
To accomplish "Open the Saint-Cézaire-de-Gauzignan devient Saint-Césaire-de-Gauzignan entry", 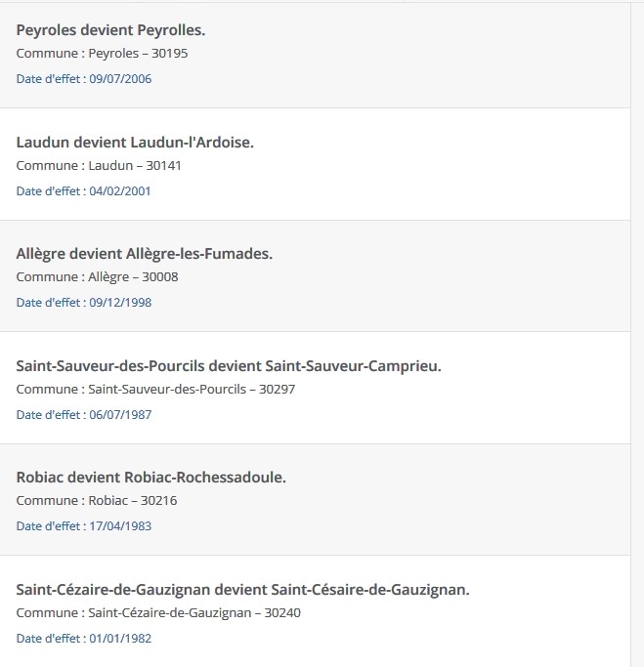I will (x=242, y=590).
